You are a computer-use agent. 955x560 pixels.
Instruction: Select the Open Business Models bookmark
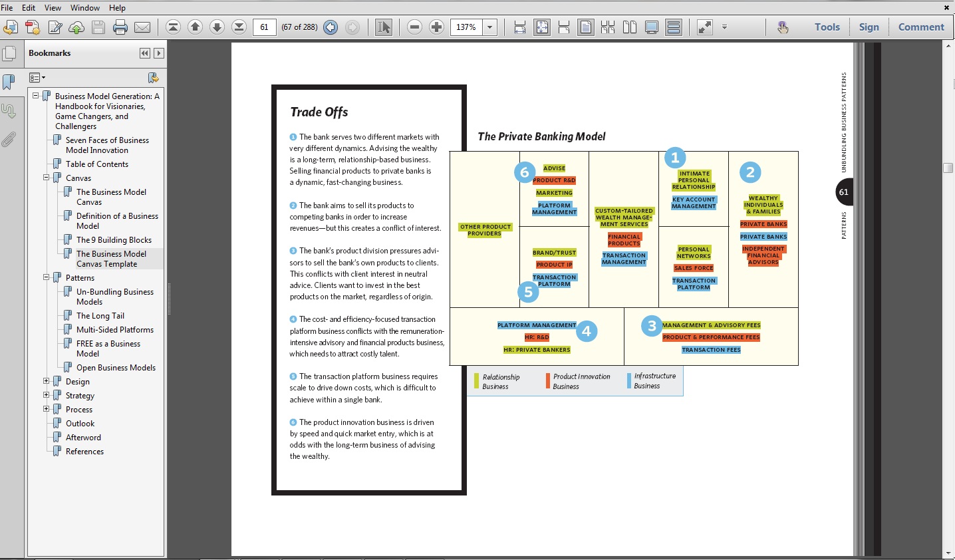click(116, 368)
